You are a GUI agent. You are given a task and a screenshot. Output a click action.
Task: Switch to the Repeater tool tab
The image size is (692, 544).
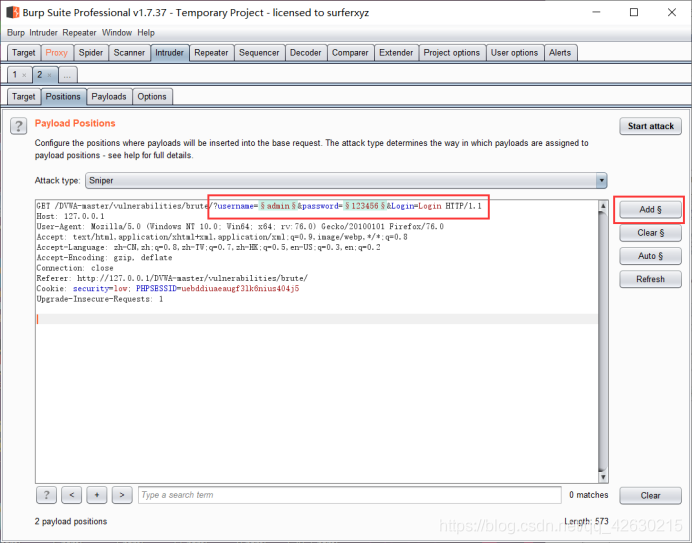211,53
